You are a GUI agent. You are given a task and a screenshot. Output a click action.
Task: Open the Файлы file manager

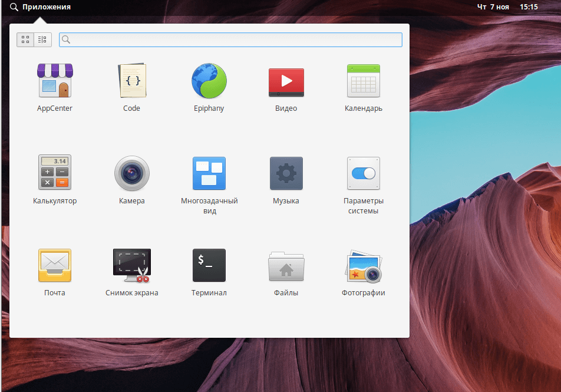tap(286, 266)
